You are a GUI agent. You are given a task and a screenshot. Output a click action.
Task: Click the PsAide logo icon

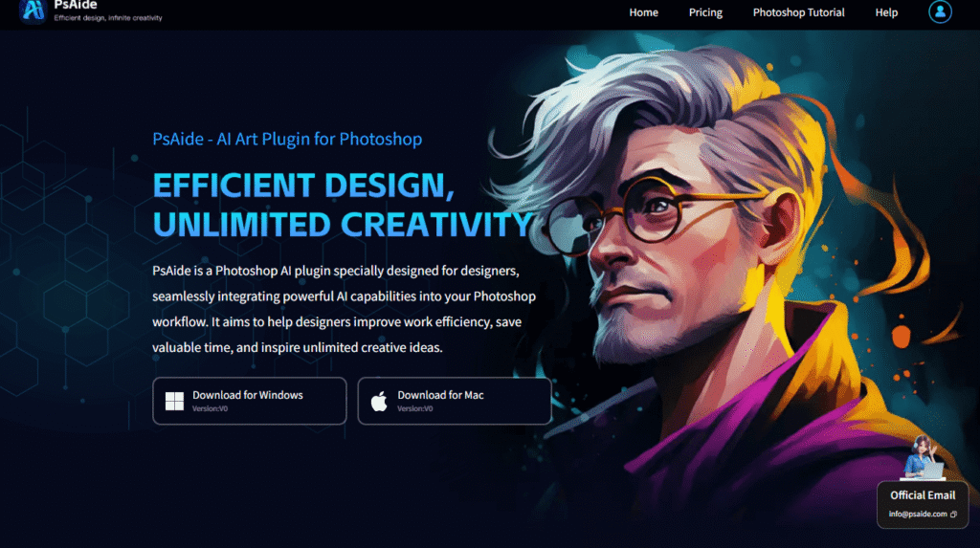[33, 11]
